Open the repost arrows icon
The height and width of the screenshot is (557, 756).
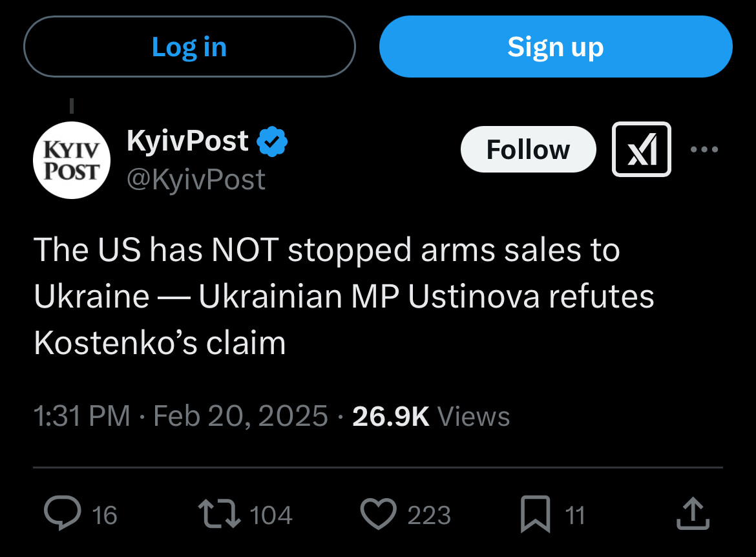click(220, 514)
